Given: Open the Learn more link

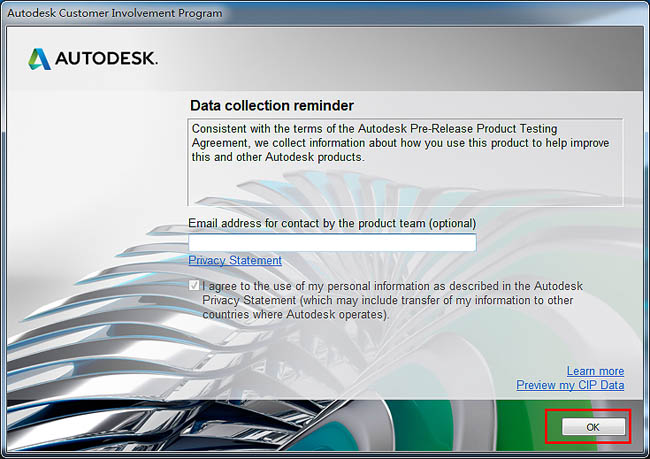Looking at the screenshot, I should pyautogui.click(x=595, y=371).
